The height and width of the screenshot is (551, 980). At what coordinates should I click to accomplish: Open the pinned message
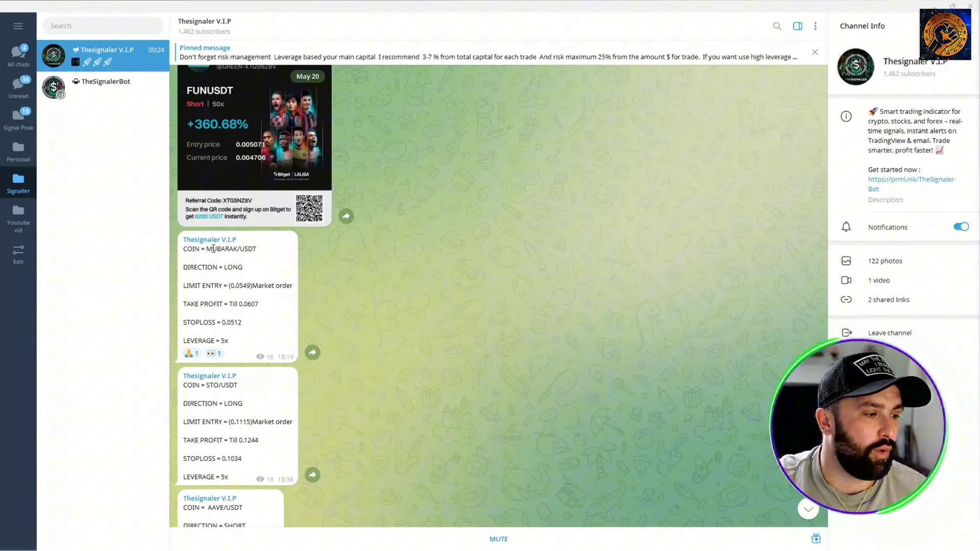pyautogui.click(x=487, y=53)
